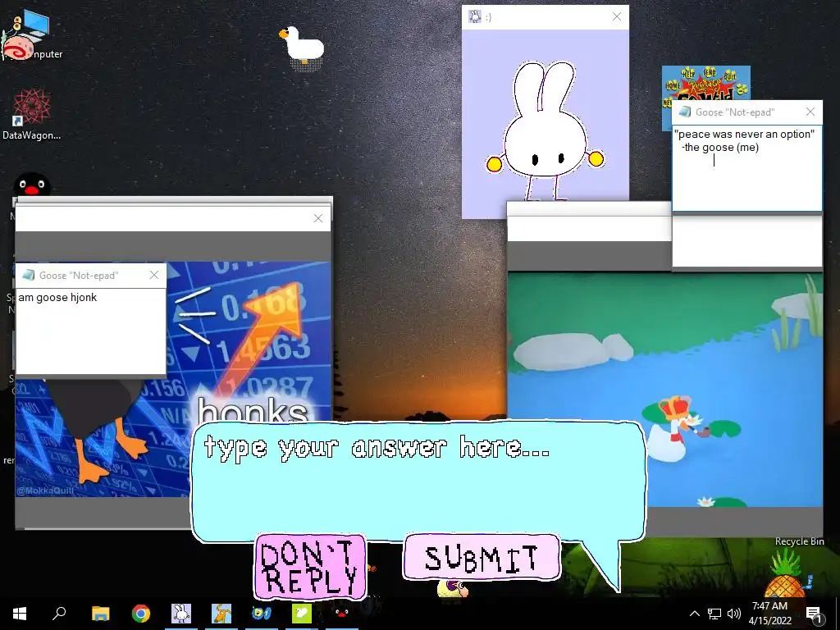Open taskbar search magnifier
The image size is (840, 630).
[x=59, y=613]
